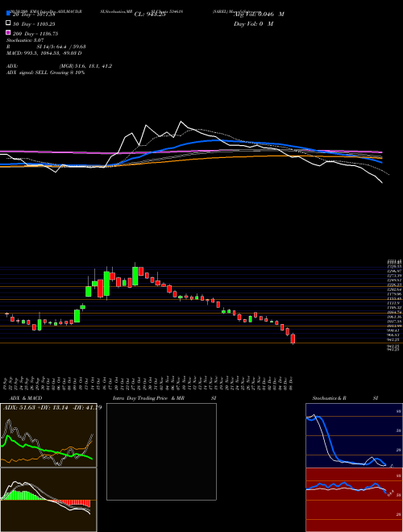Click the '(MGR) 51.6, 13.1, 41.2' ADX values

(x=85, y=66)
